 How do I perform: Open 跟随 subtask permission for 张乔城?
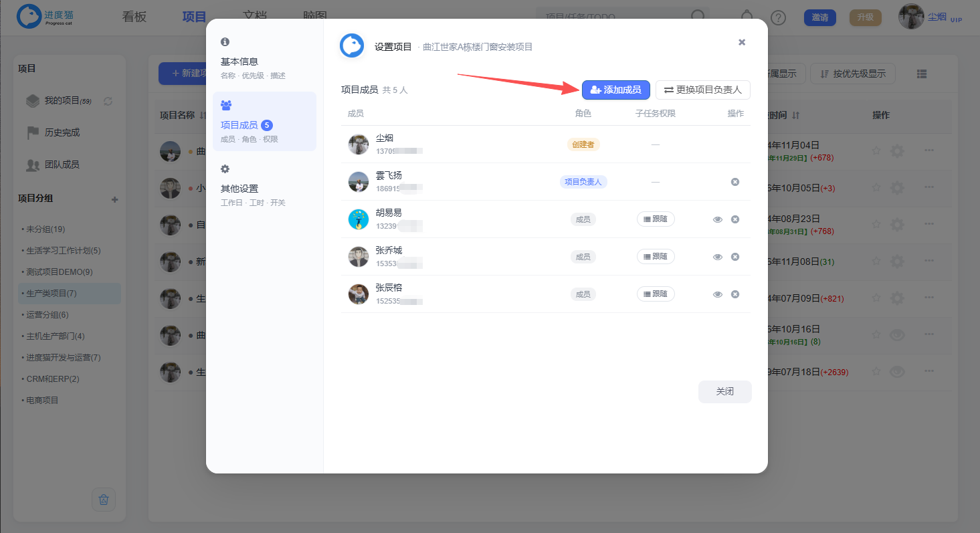[656, 256]
